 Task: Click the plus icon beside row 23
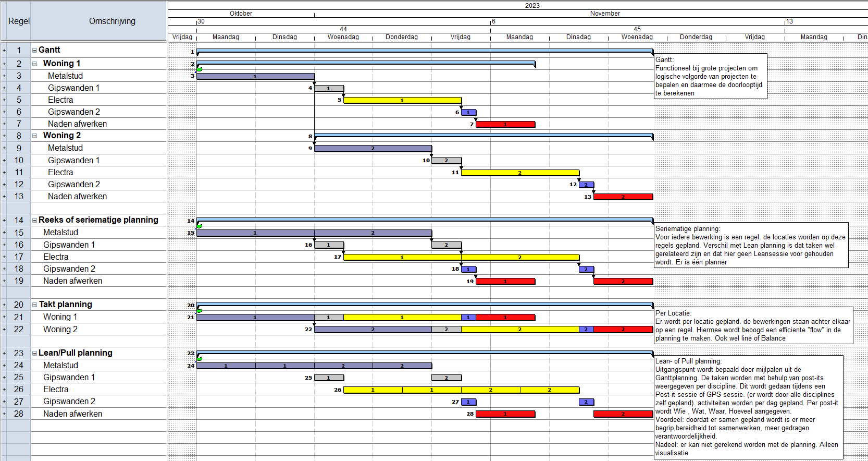click(x=4, y=354)
